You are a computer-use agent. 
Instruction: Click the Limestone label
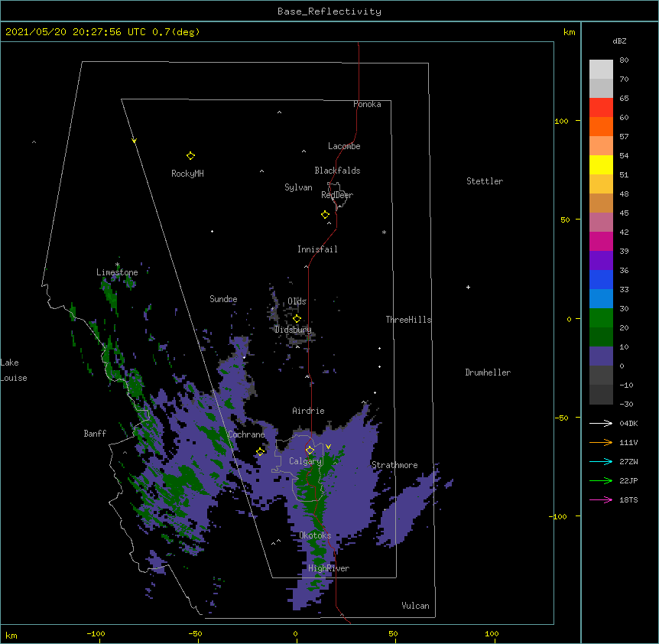coord(117,272)
